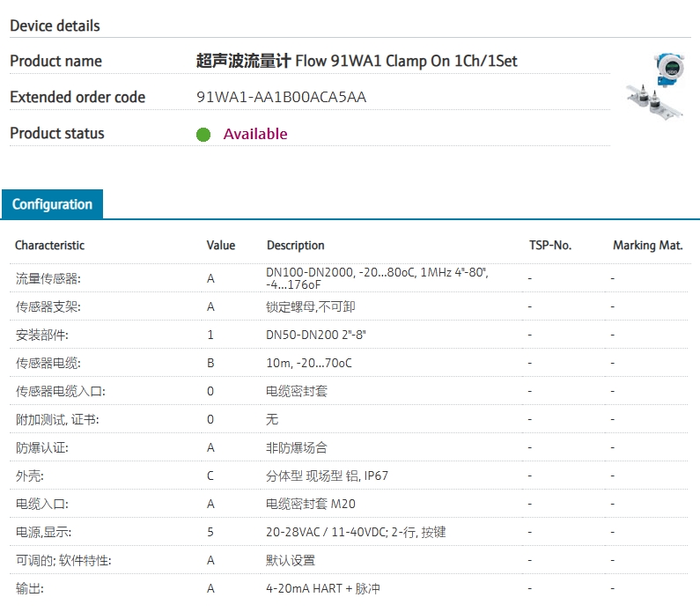
Task: Click the green Available status dot
Action: click(x=203, y=135)
